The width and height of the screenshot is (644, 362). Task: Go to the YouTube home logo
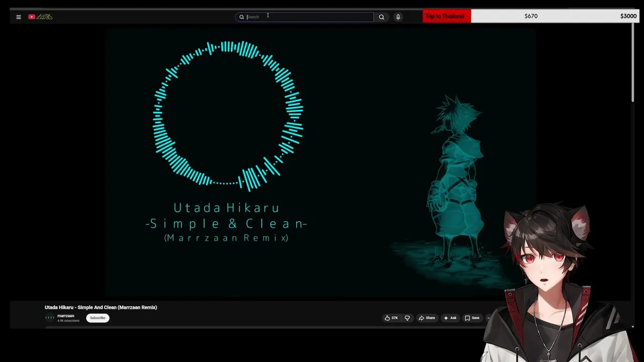point(40,17)
